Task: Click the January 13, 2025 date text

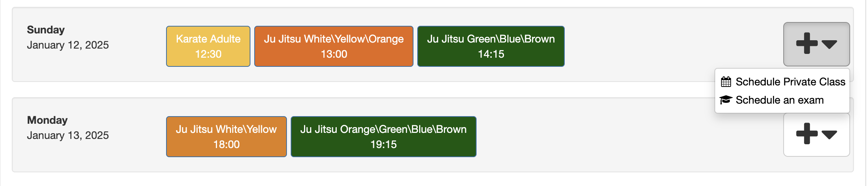Action: (x=68, y=136)
